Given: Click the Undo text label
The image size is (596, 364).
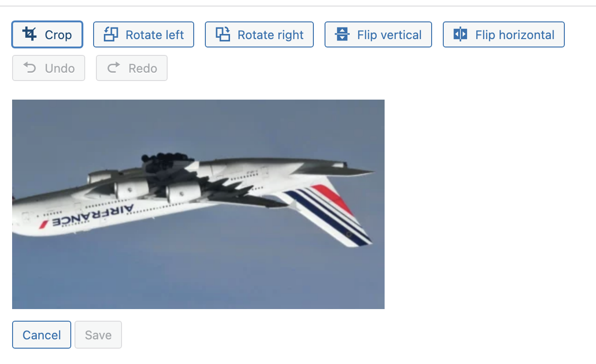Looking at the screenshot, I should click(x=60, y=68).
